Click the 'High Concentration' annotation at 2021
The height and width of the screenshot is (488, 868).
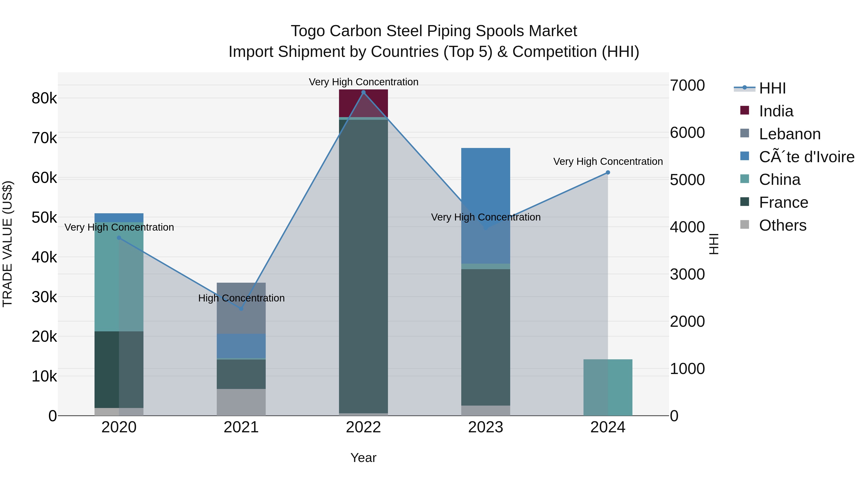(241, 298)
